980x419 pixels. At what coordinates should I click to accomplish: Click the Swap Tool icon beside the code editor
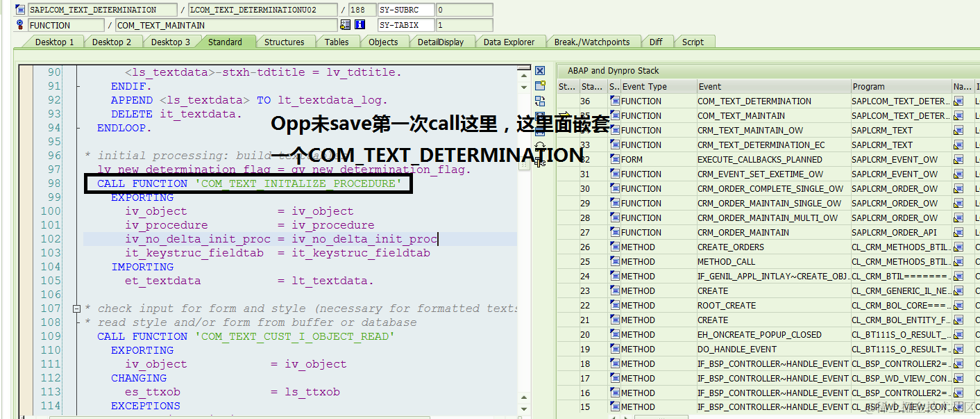point(540,101)
